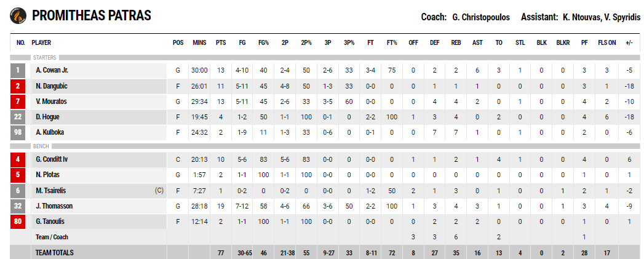The height and width of the screenshot is (259, 644).
Task: Click the REB column header
Action: [456, 42]
